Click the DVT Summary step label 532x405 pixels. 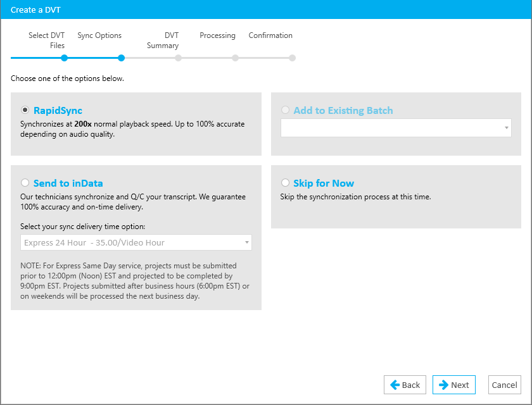(163, 40)
